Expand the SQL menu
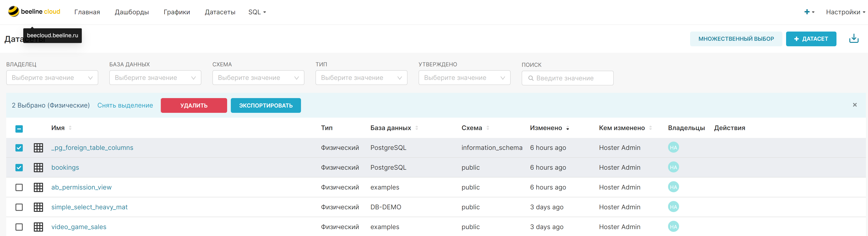Screen dimensions: 868x236 257,12
